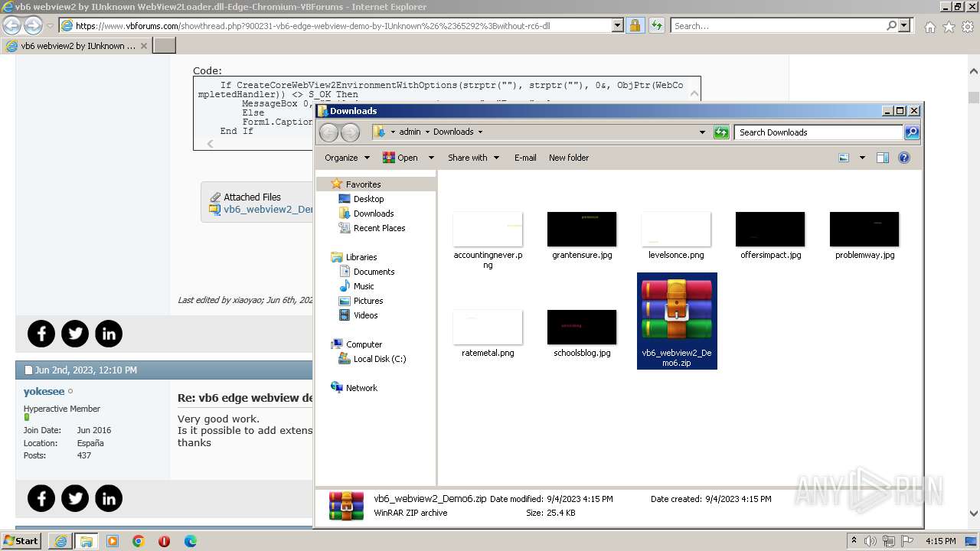This screenshot has width=980, height=551.
Task: Open Explorer help icon
Action: point(903,158)
